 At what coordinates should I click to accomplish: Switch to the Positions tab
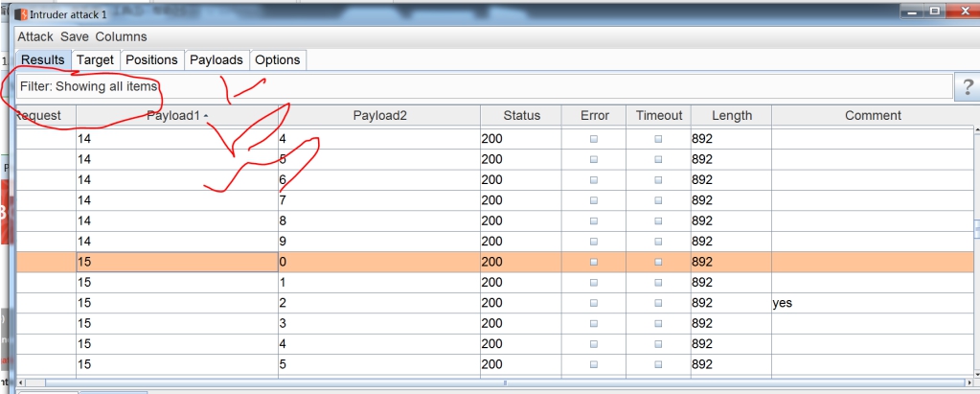(x=152, y=60)
